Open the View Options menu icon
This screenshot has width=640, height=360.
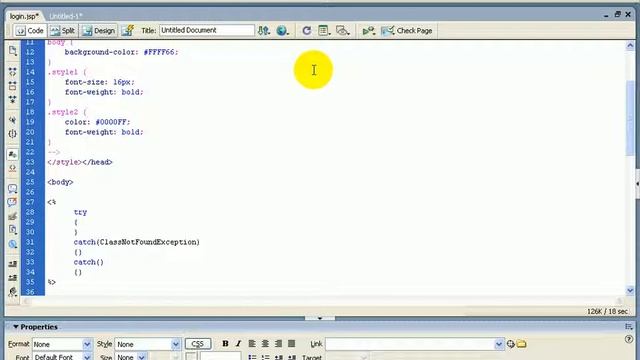[x=324, y=31]
